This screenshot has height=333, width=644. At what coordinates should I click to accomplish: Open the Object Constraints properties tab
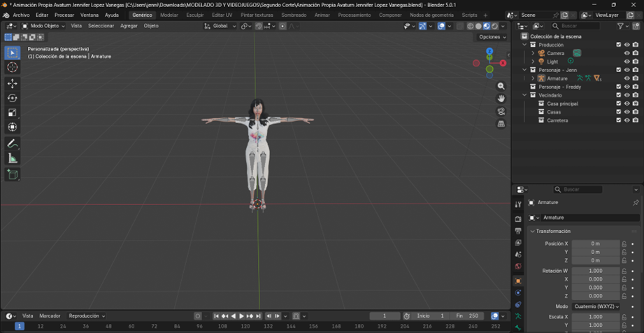(x=518, y=304)
